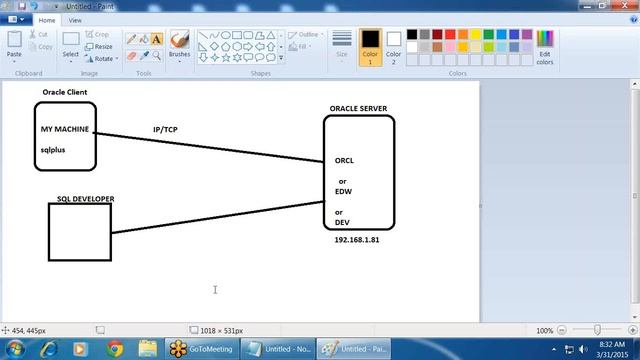The image size is (640, 360).
Task: Open the Rotate dropdown
Action: [102, 59]
